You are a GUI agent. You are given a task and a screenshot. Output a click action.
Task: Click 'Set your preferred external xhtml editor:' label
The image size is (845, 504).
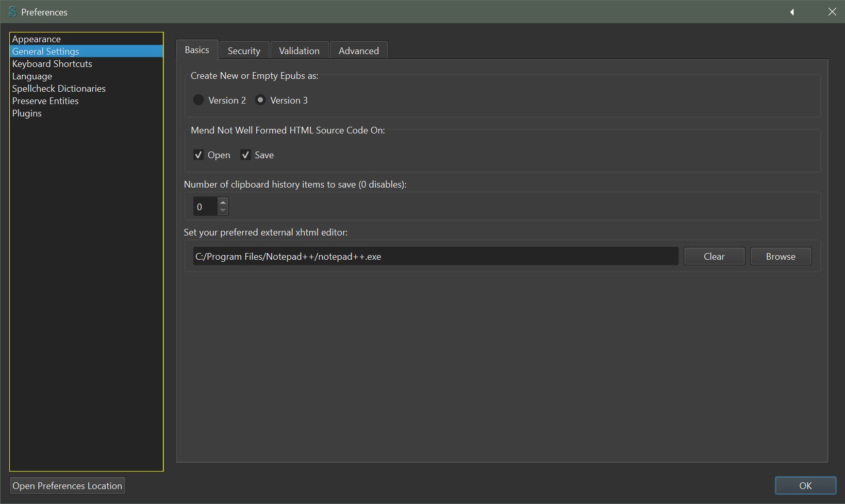pyautogui.click(x=266, y=232)
